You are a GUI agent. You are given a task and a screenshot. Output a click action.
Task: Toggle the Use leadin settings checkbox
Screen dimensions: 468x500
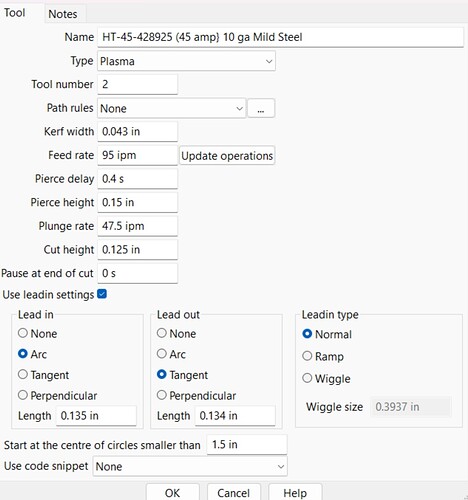pyautogui.click(x=102, y=294)
